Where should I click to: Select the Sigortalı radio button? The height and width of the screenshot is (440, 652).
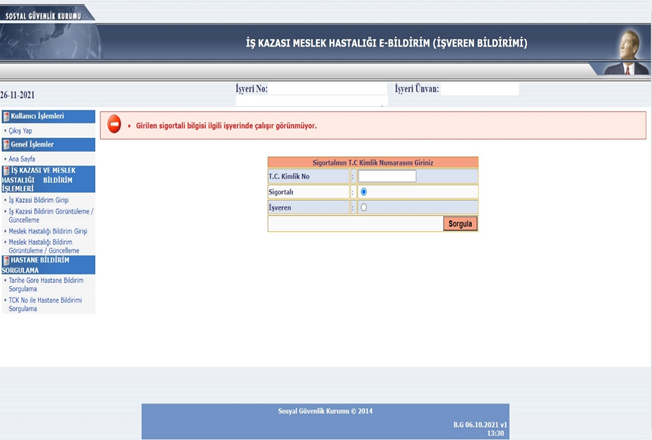pos(364,192)
